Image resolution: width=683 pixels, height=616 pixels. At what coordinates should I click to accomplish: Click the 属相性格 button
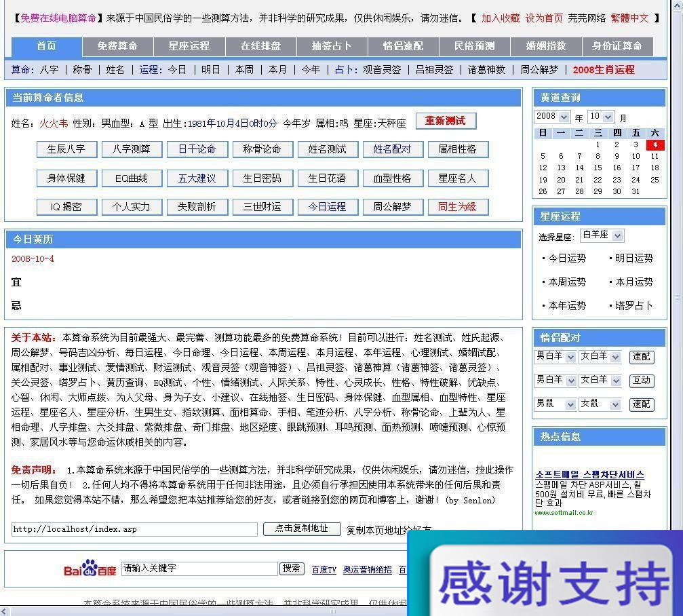pos(458,149)
